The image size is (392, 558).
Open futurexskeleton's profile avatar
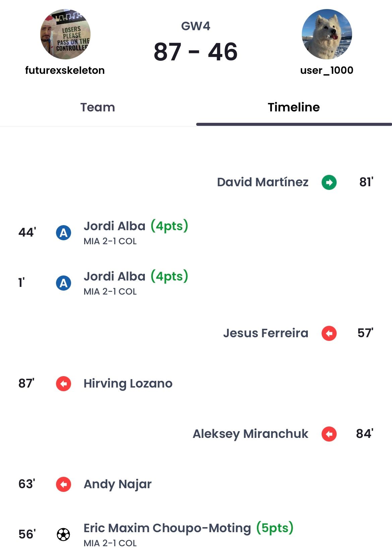[x=65, y=34]
